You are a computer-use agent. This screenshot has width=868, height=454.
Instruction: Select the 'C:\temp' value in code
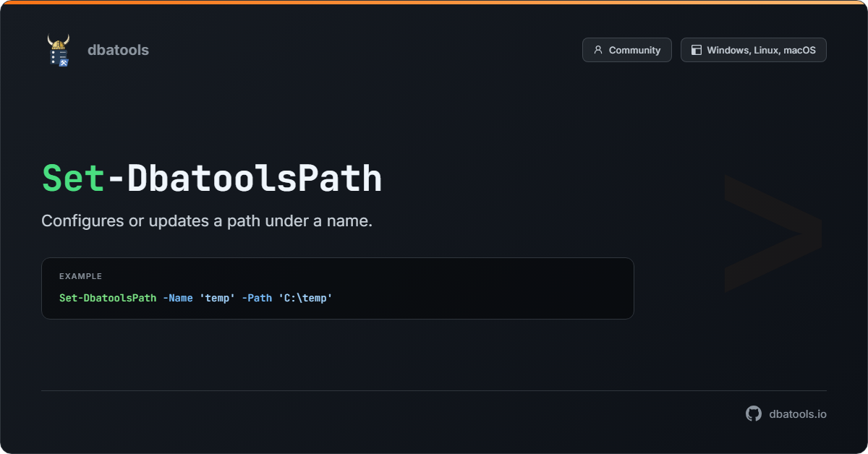pyautogui.click(x=305, y=298)
